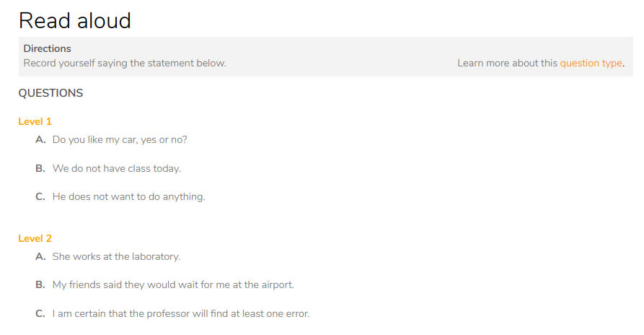Click the "Read aloud" page title

(75, 20)
